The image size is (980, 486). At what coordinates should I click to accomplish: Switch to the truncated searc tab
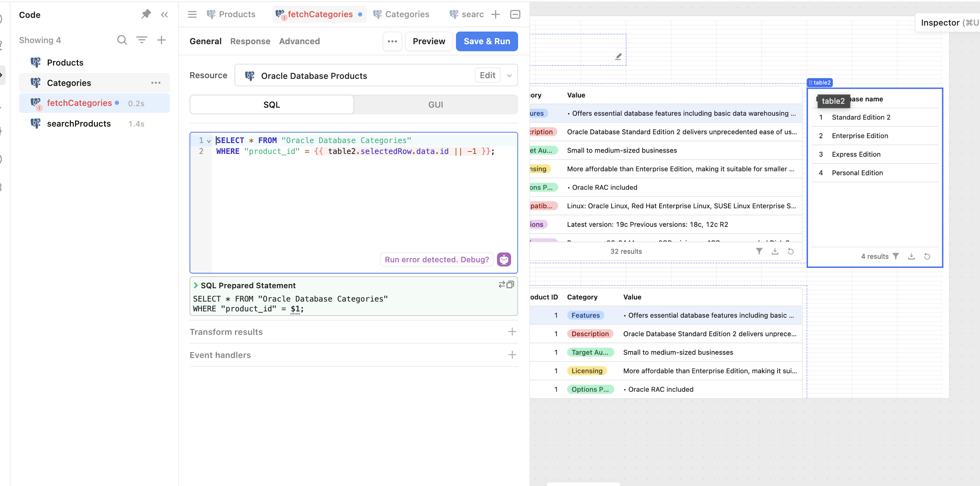(x=466, y=14)
